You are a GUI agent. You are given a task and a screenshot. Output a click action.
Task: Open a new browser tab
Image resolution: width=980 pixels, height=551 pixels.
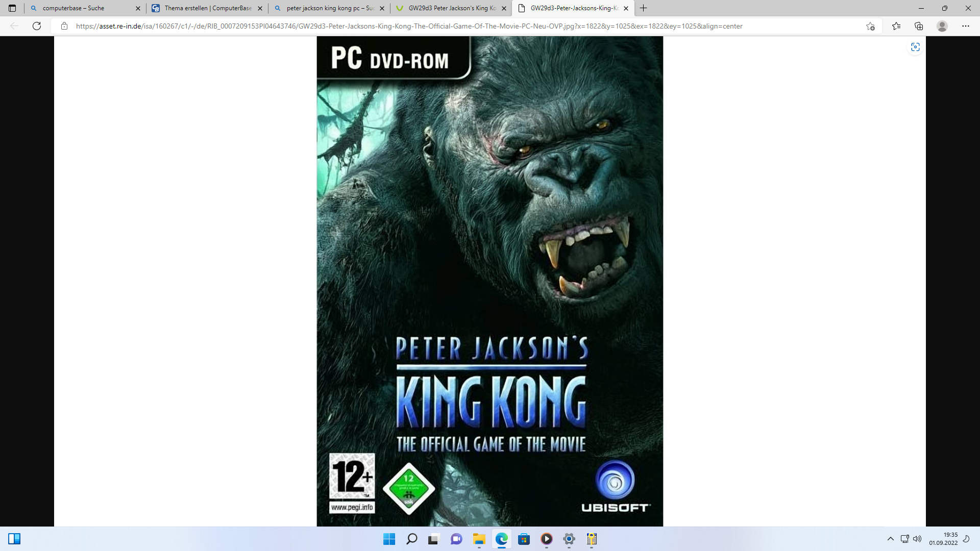(644, 8)
